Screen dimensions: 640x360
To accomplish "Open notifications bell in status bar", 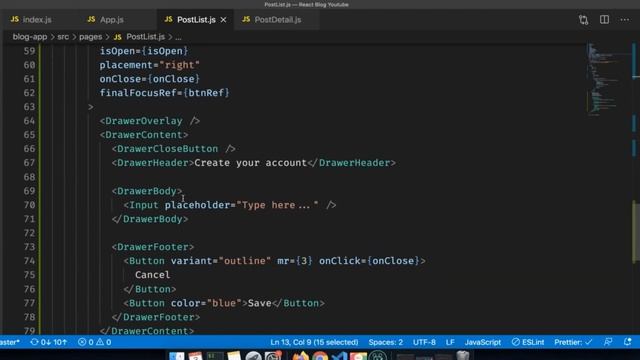I will (628, 342).
